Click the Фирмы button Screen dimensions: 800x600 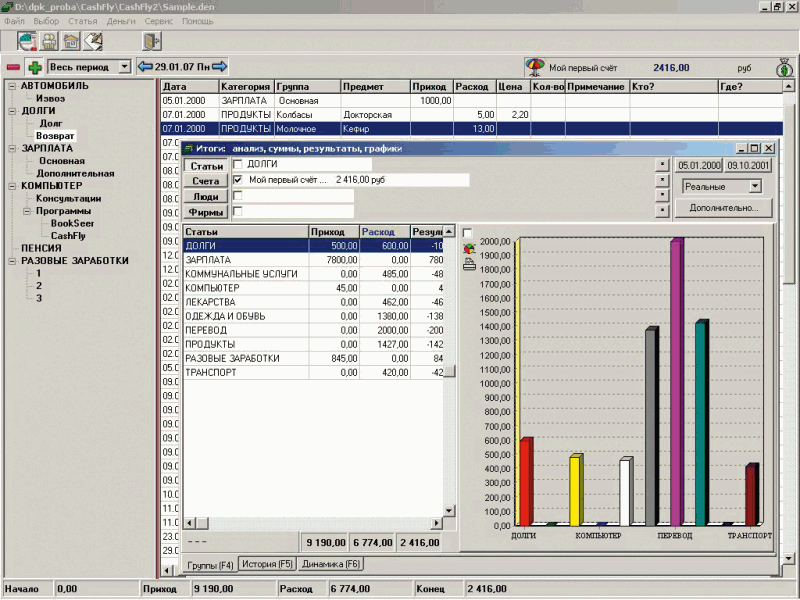(x=206, y=212)
